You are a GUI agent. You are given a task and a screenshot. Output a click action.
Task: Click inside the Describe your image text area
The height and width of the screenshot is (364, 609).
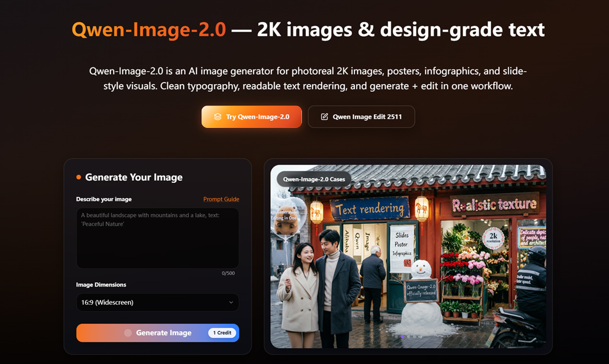tap(157, 238)
